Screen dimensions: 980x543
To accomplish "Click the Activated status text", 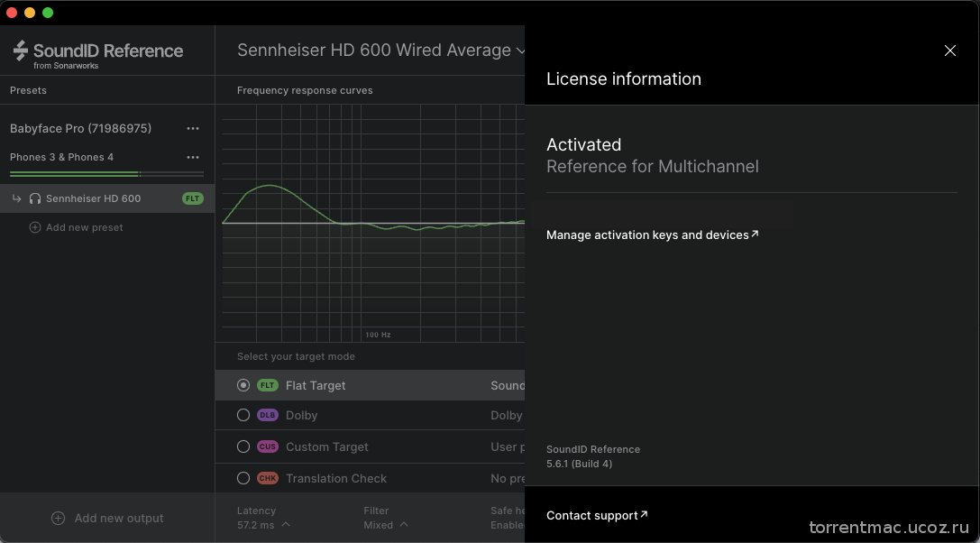I will pyautogui.click(x=583, y=144).
